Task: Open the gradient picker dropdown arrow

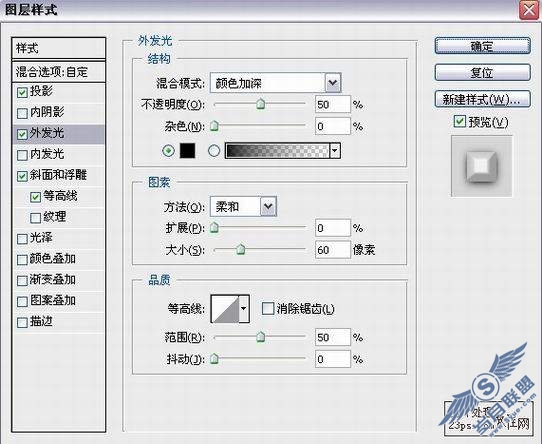Action: (335, 151)
